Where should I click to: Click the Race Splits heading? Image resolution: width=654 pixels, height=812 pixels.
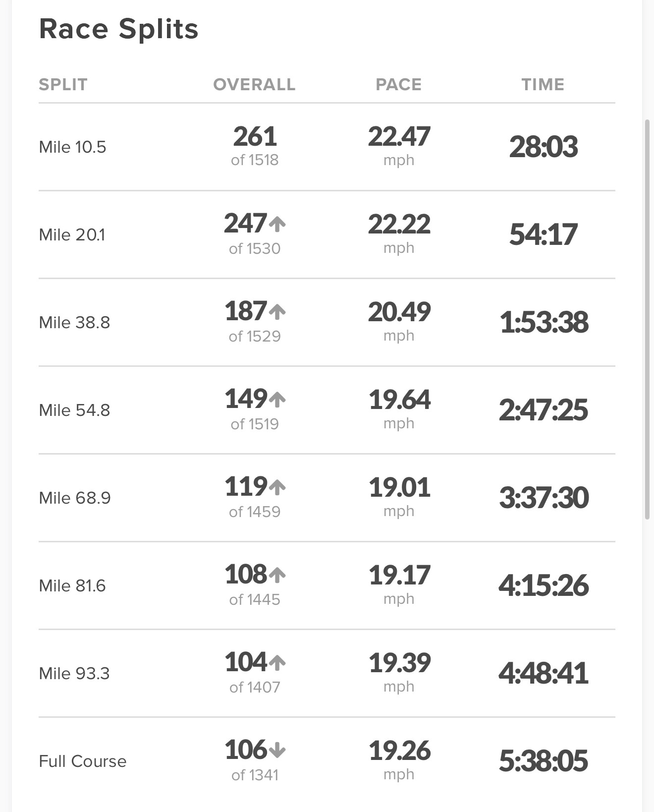tap(119, 29)
